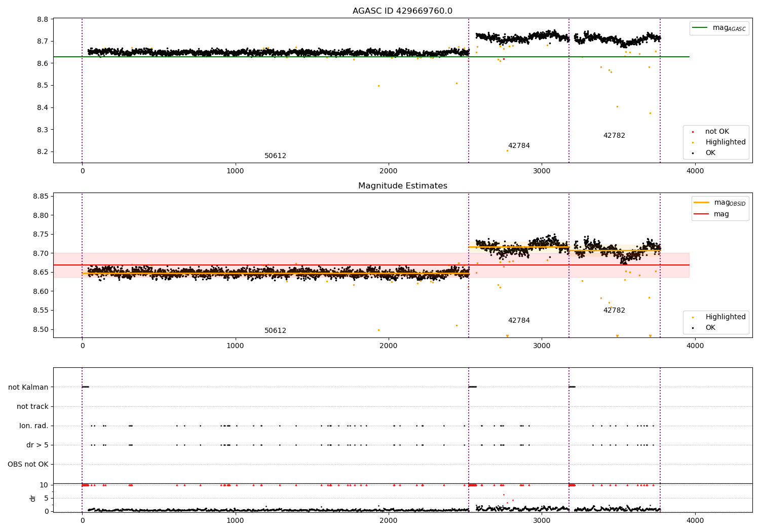Click the 5 tick on the dr axis
The width and height of the screenshot is (760, 532).
click(46, 498)
